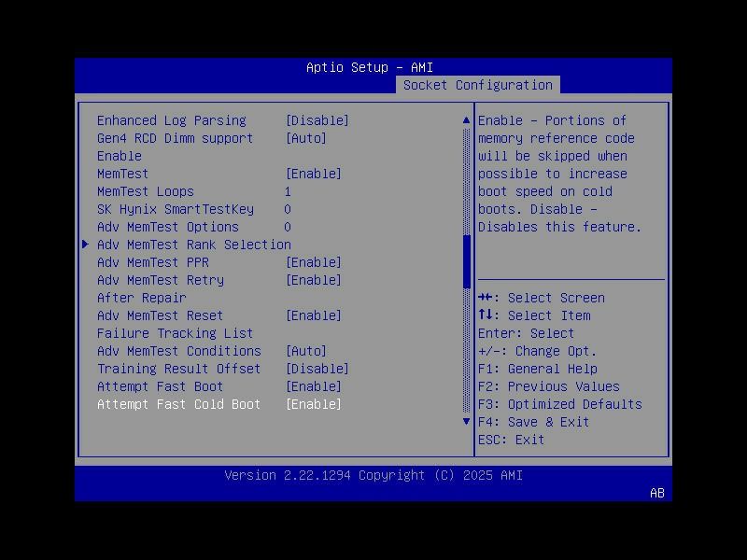Viewport: 747px width, 560px height.
Task: Switch to the Socket Configuration tab
Action: pyautogui.click(x=479, y=84)
